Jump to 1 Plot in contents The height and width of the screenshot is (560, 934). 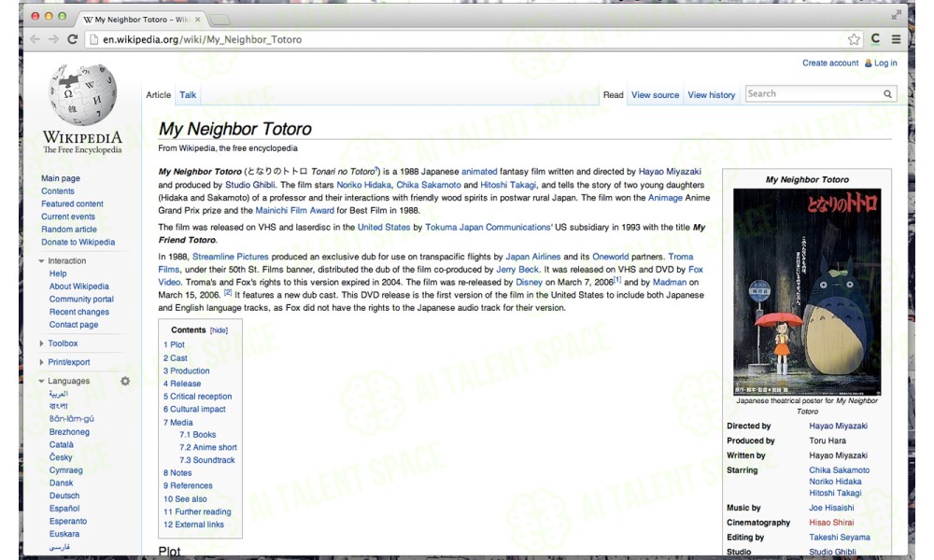(x=174, y=344)
